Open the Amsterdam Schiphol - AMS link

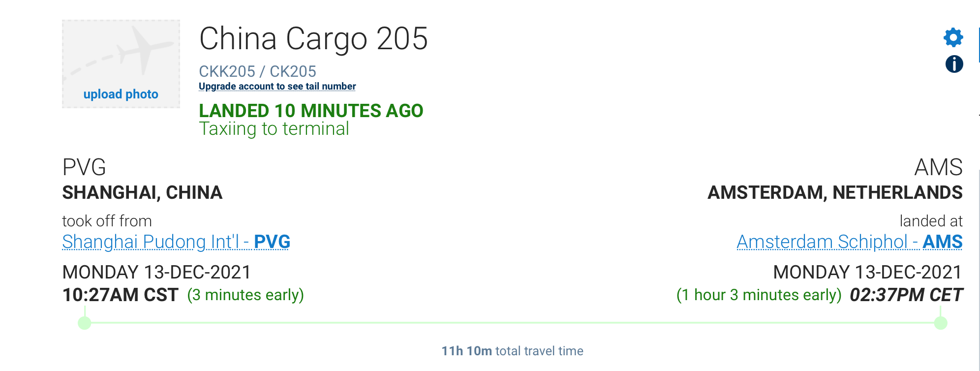(x=849, y=242)
